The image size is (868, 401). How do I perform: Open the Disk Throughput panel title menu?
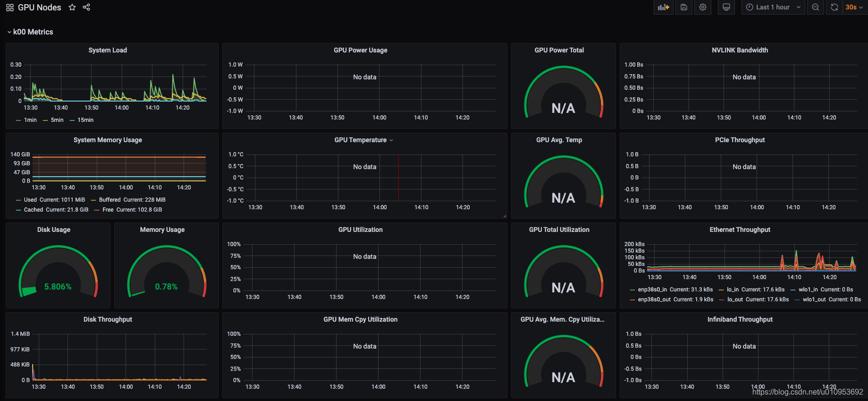[108, 319]
